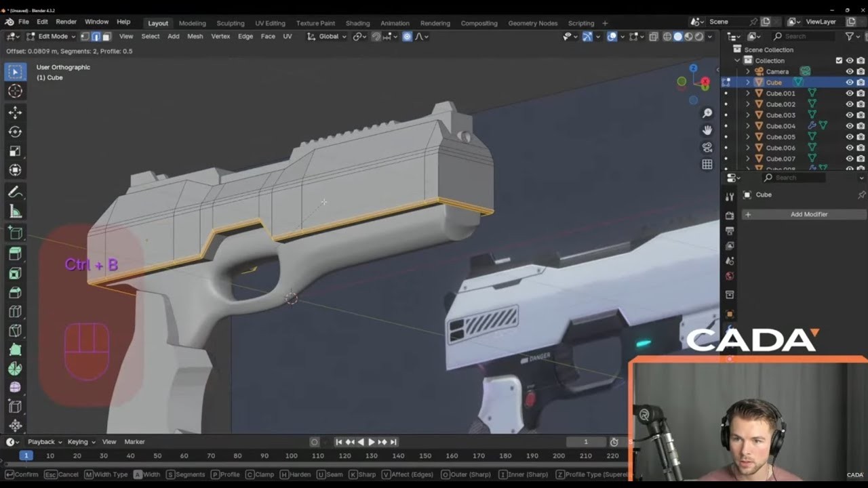Toggle the Collection exclude checkbox
Screen dimensions: 868x488
[x=839, y=60]
